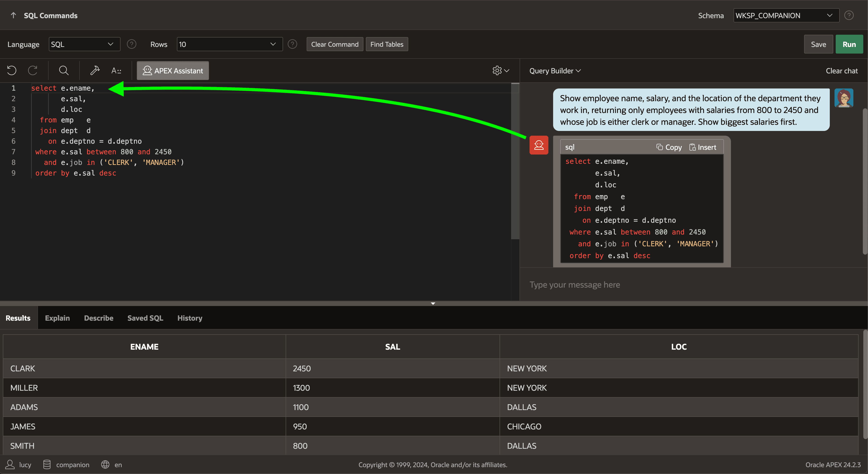The width and height of the screenshot is (868, 474).
Task: Open the Describe tab
Action: point(99,318)
